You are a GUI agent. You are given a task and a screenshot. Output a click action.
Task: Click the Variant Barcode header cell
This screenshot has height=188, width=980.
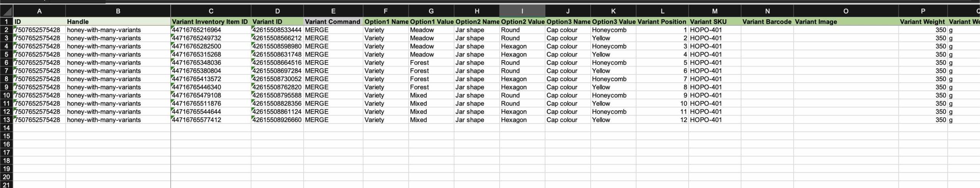pos(767,22)
